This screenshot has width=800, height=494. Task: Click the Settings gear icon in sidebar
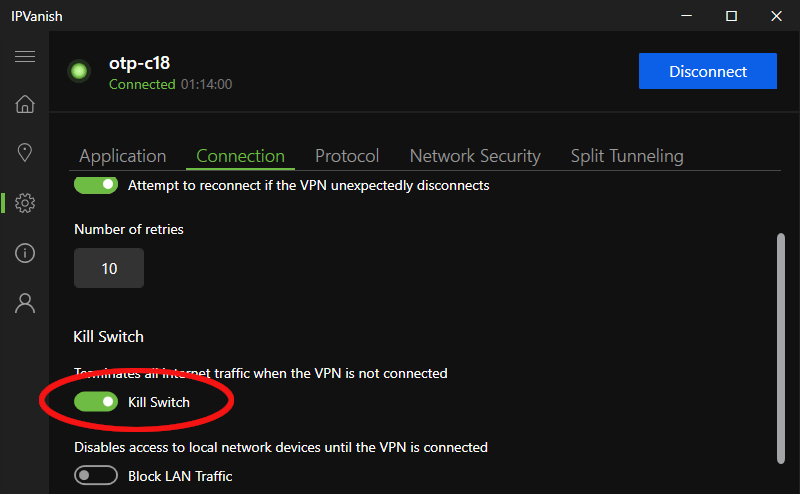click(25, 203)
